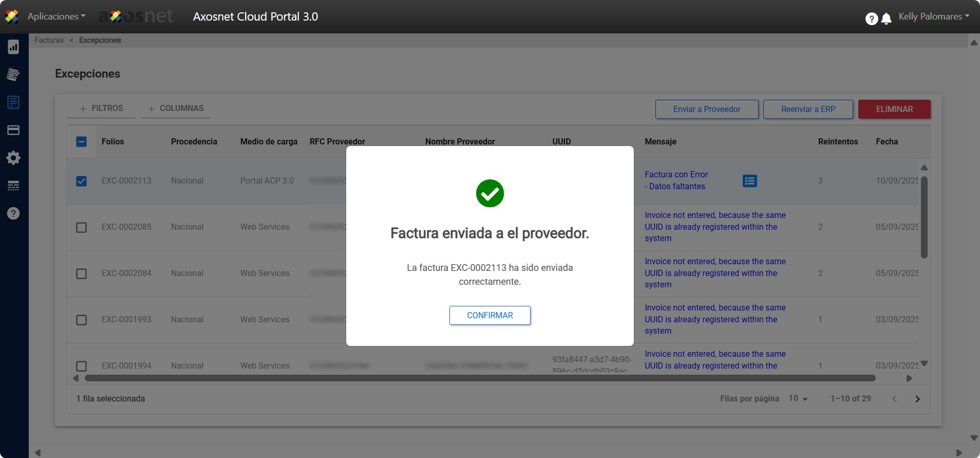Open message details icon for EXC-0002113
Image resolution: width=980 pixels, height=458 pixels.
749,181
